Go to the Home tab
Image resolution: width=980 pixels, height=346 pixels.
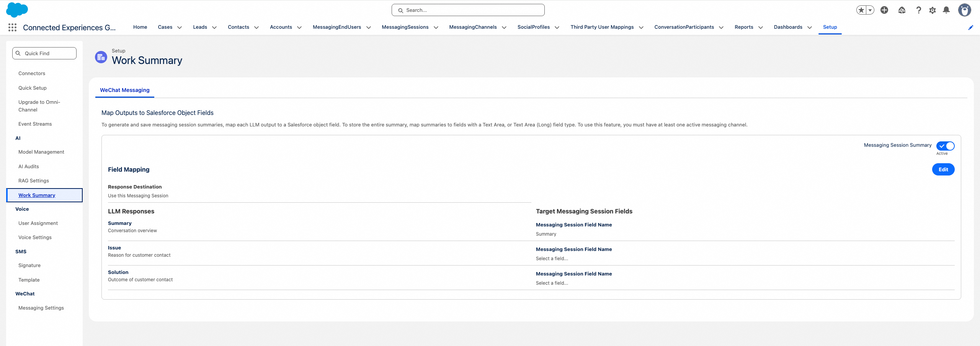140,27
